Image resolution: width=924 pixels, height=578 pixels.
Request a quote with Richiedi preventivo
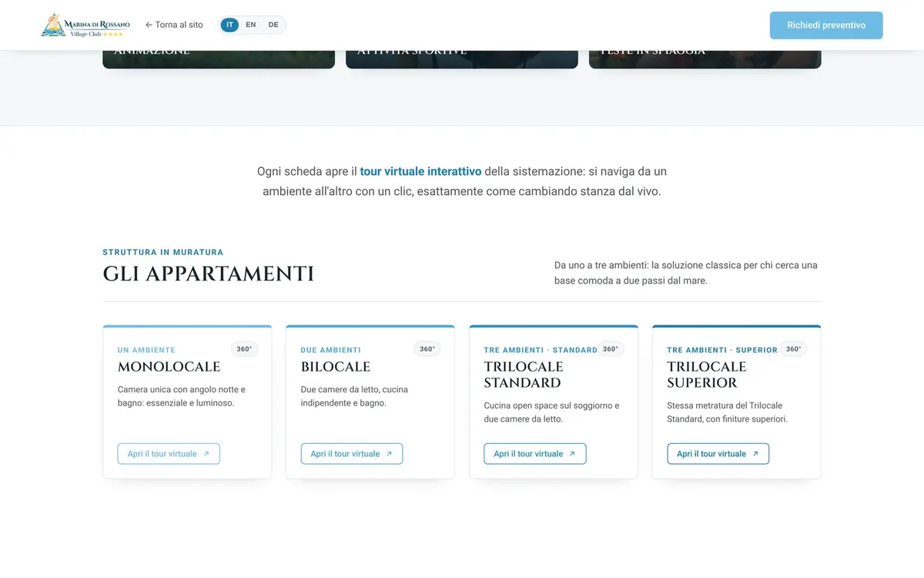[x=826, y=25]
